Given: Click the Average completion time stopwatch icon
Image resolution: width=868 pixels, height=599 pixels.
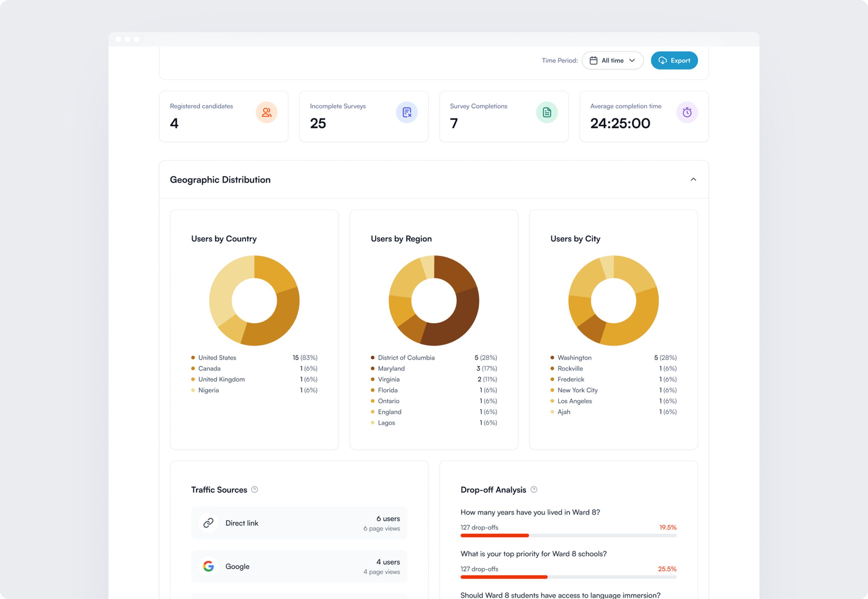Looking at the screenshot, I should (687, 112).
